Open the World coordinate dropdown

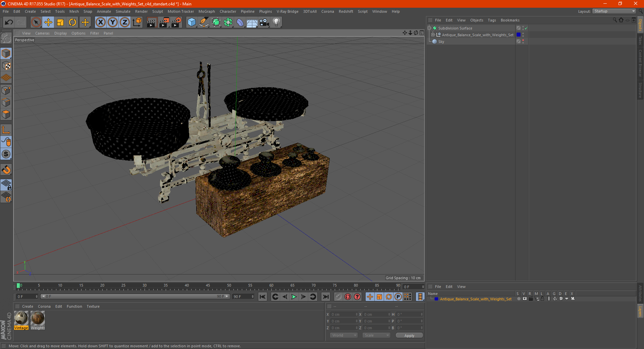click(x=344, y=335)
